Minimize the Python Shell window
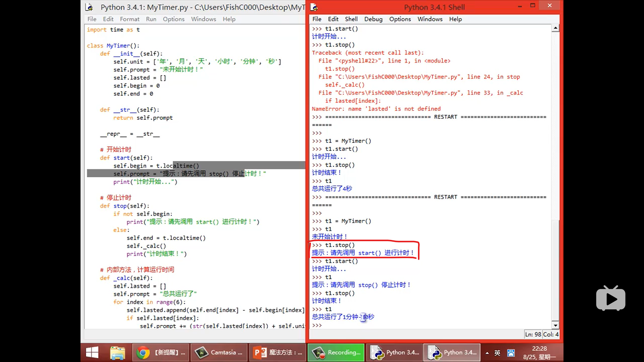Screen dimensions: 644x362 (x=520, y=6)
